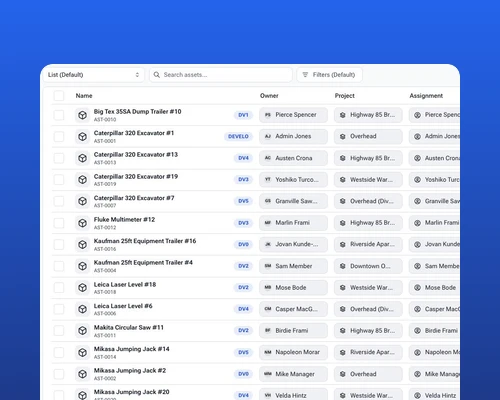Click the person icon in Mose Bode assignment chip
Screen dimensions: 500x400
click(417, 288)
